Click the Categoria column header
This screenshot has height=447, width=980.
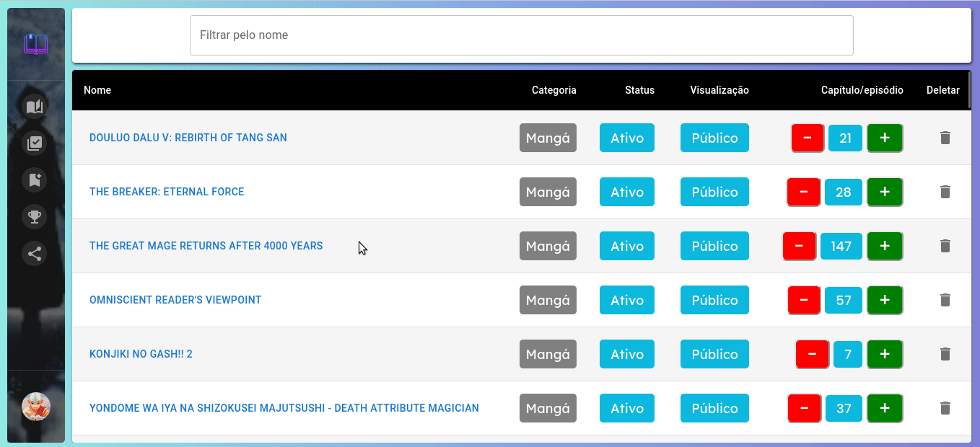554,90
